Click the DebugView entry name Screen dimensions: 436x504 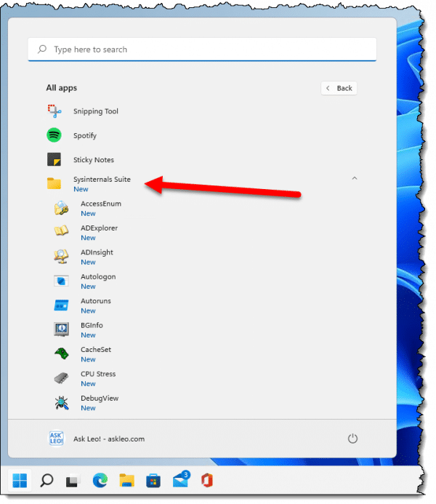[100, 399]
